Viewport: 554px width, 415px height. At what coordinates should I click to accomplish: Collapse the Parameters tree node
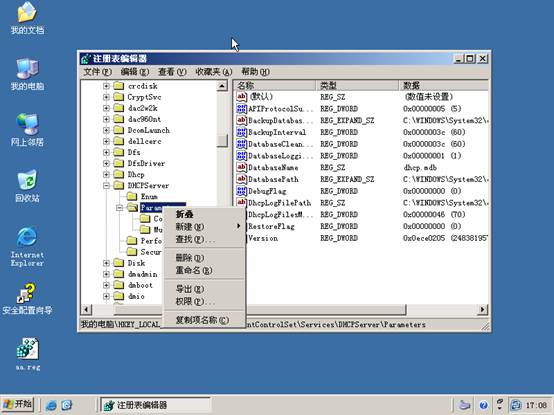tap(119, 207)
